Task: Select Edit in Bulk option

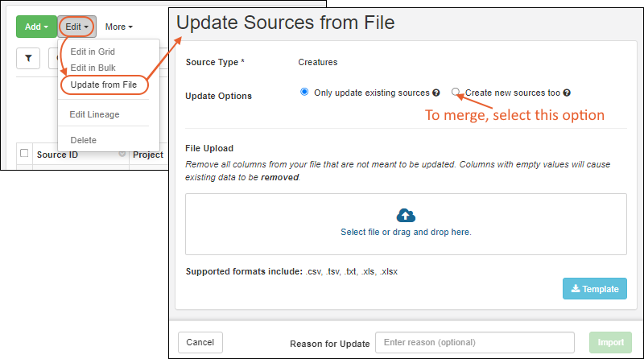Action: click(93, 68)
